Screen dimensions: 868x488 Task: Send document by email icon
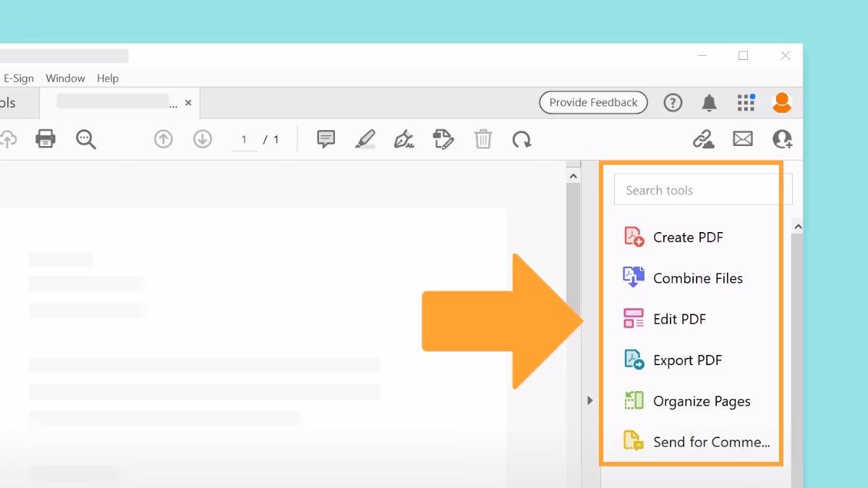743,139
